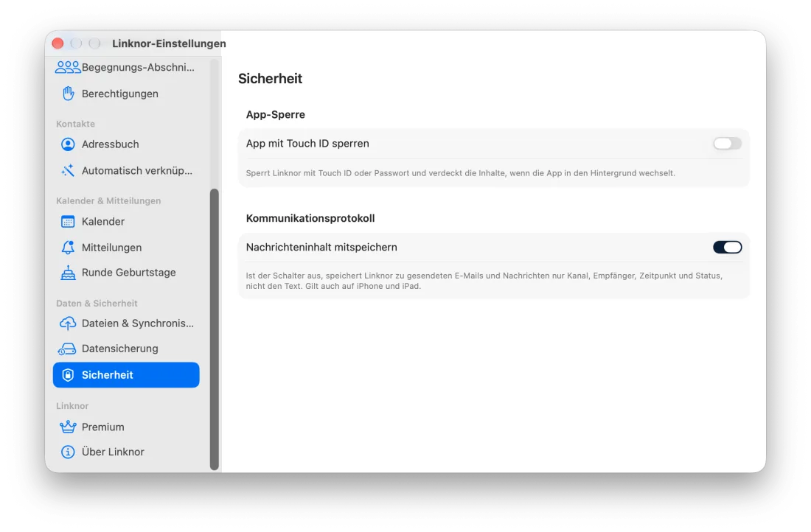Select Adressbuch in the sidebar
Image resolution: width=811 pixels, height=532 pixels.
pyautogui.click(x=126, y=144)
